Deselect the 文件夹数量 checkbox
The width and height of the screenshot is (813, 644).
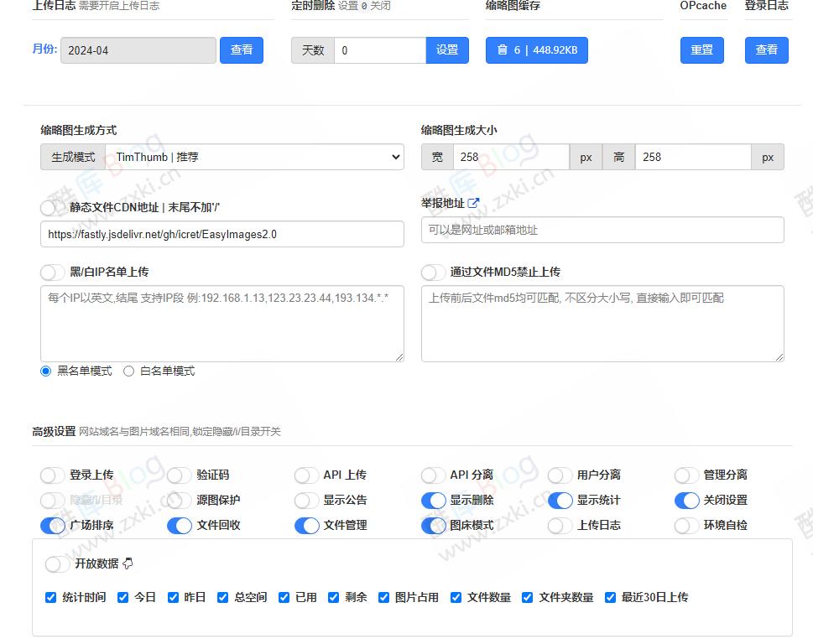pos(527,597)
